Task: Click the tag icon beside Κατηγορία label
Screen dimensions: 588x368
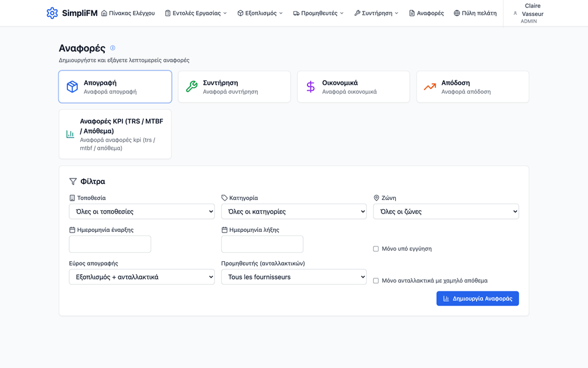Action: tap(224, 198)
